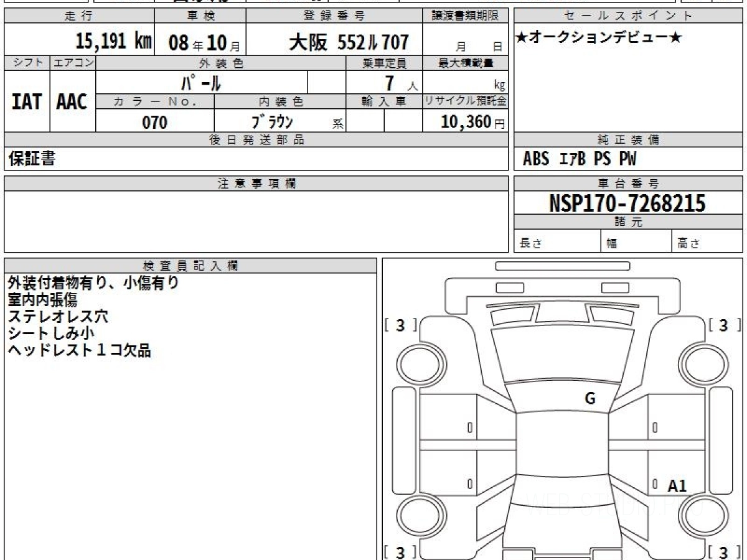Select the inspection date 08年10月
Image resolution: width=747 pixels, height=560 pixels.
(x=204, y=43)
